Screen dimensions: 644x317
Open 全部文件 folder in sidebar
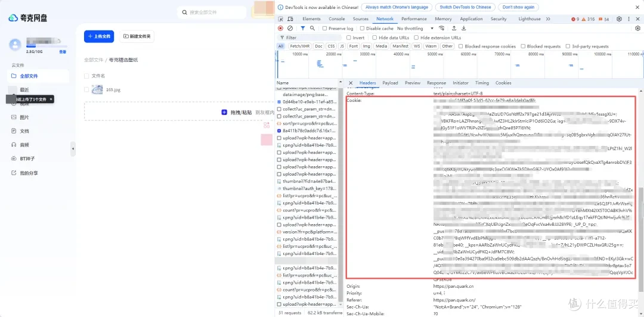tap(38, 76)
